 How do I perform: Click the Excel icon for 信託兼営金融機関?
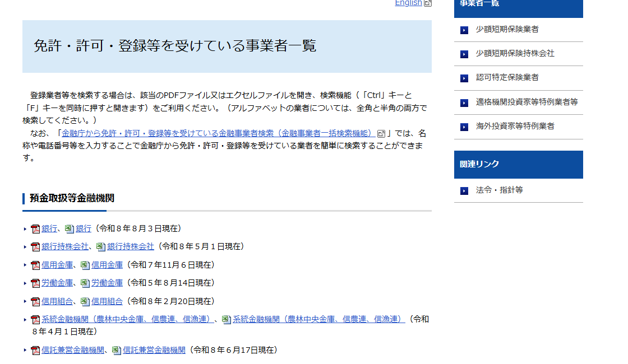(x=117, y=351)
